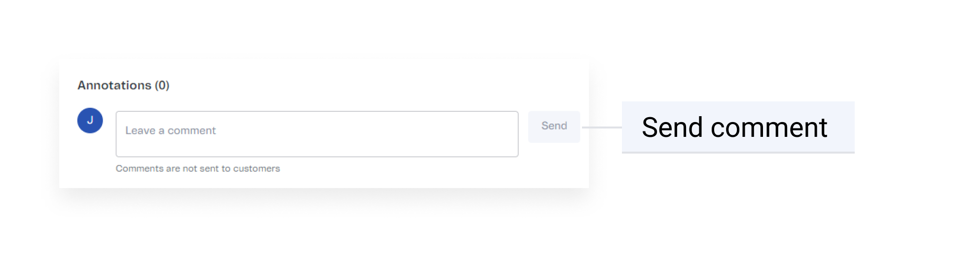Click the line connecting Send to its label
The image size is (980, 255).
pyautogui.click(x=601, y=127)
